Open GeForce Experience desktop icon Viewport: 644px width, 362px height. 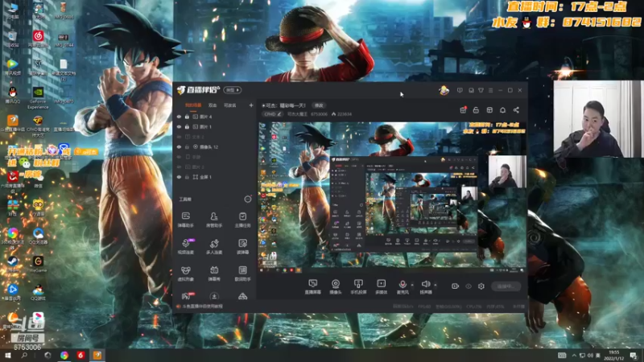click(38, 97)
